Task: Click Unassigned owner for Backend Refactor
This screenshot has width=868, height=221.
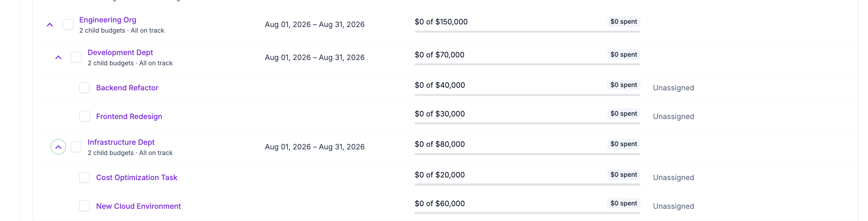Action: [673, 88]
